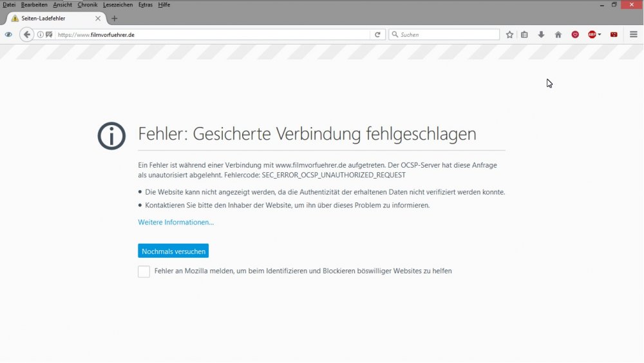Open the downloads arrow icon
The width and height of the screenshot is (644, 363).
point(541,35)
